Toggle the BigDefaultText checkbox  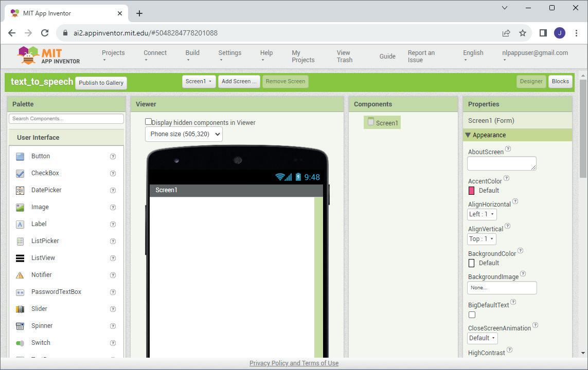click(472, 315)
